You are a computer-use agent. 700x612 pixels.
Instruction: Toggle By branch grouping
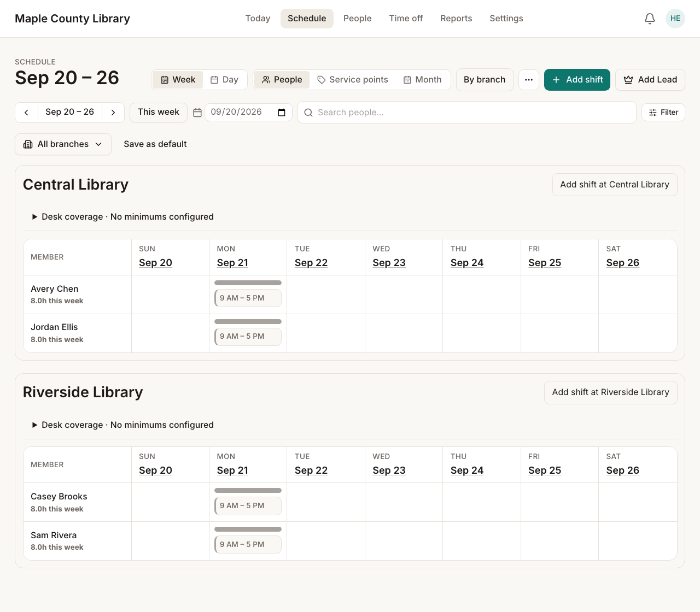[485, 80]
